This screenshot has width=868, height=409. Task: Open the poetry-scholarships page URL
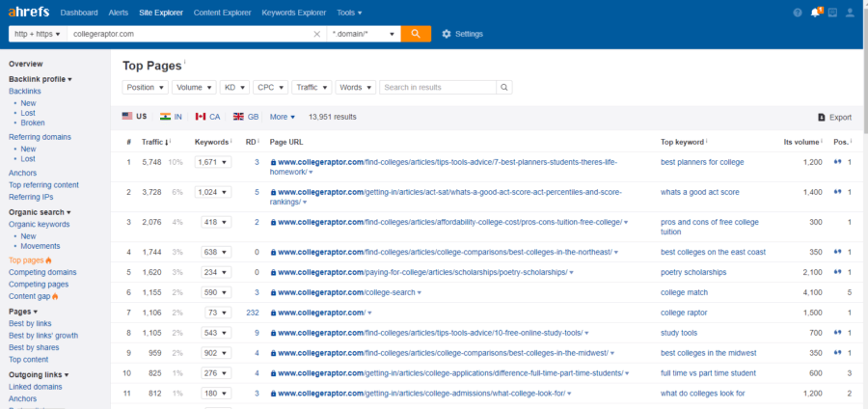[422, 272]
